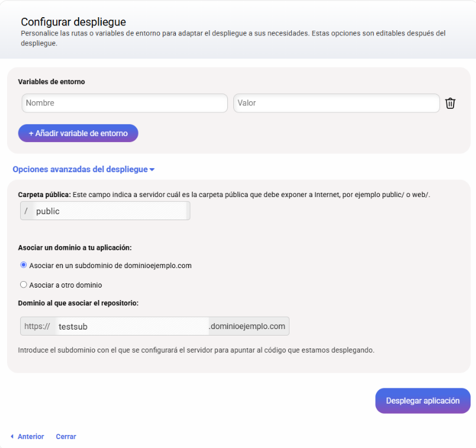Viewport: 476px width, 448px height.
Task: Delete the environment variable with trash icon
Action: (450, 103)
